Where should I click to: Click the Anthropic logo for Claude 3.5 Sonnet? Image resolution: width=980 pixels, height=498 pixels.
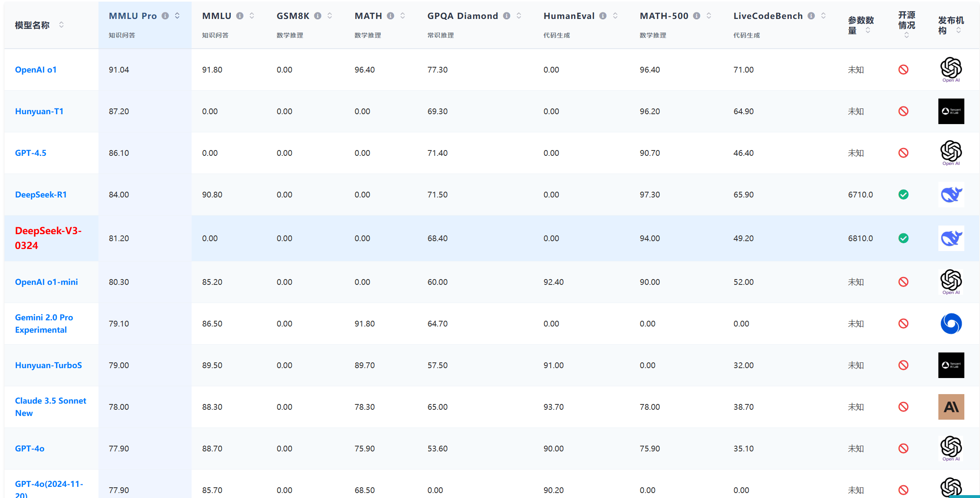(x=951, y=407)
